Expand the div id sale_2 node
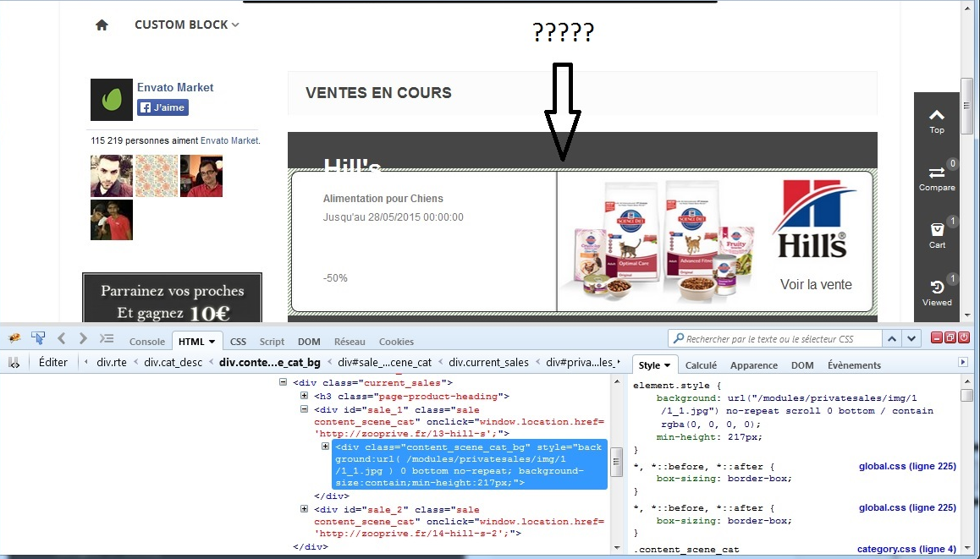This screenshot has width=980, height=559. click(x=305, y=509)
